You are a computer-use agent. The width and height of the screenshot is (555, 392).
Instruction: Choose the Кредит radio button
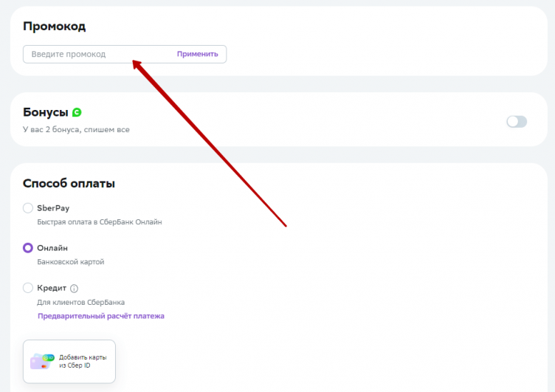28,288
